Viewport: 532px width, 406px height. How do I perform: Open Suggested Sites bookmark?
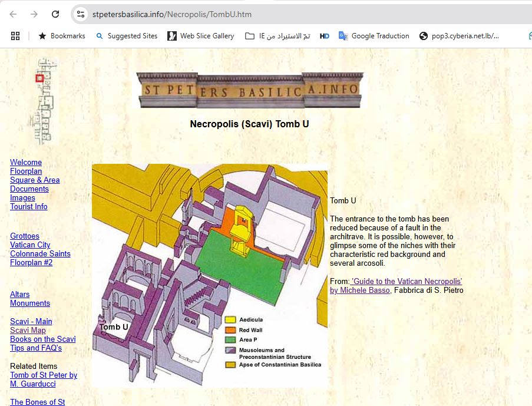(x=127, y=36)
